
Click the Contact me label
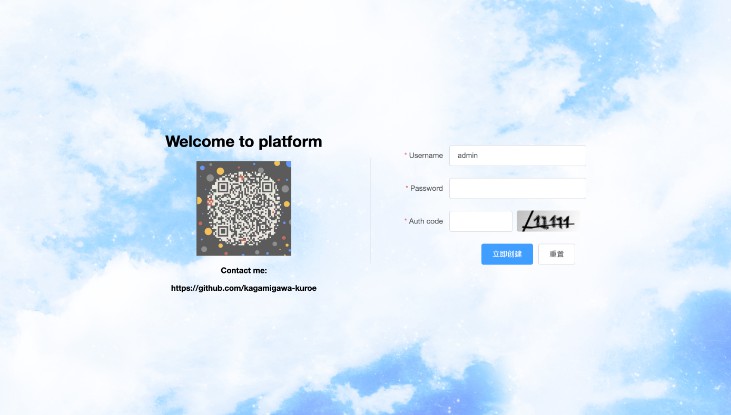(243, 270)
